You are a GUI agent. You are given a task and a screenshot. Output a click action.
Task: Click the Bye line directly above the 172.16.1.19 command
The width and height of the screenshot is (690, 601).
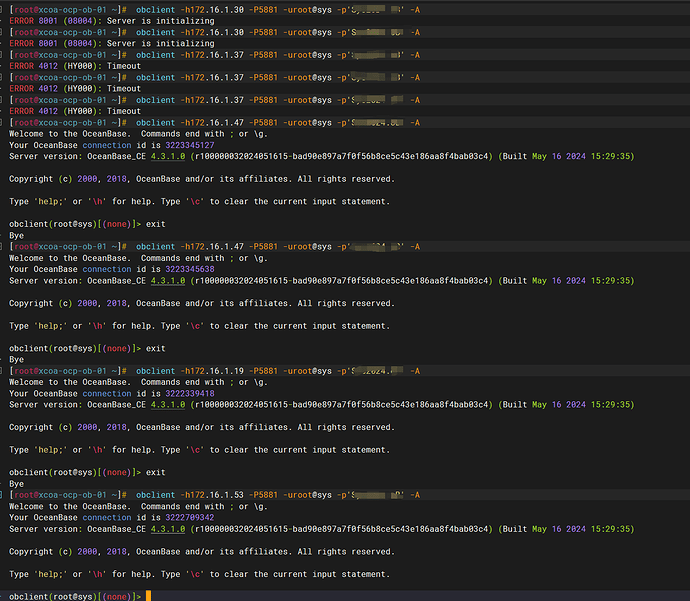[16, 360]
